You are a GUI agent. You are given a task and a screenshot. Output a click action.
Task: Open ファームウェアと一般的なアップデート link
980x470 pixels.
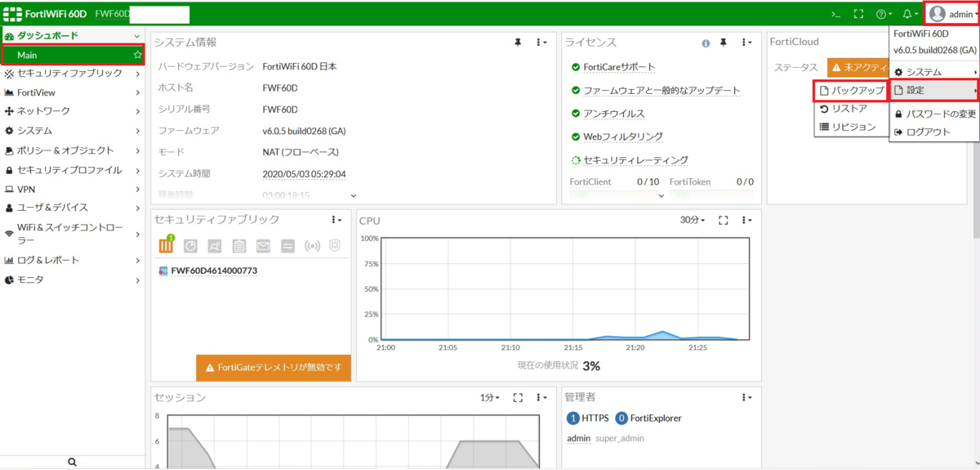661,91
